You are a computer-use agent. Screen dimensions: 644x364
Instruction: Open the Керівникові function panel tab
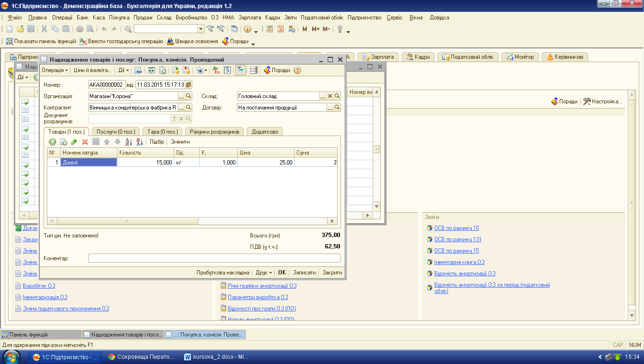565,57
